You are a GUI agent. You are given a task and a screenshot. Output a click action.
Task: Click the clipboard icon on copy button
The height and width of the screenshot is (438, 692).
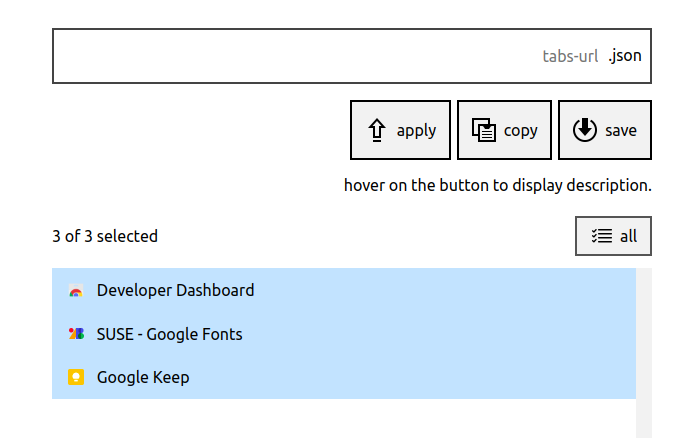484,130
